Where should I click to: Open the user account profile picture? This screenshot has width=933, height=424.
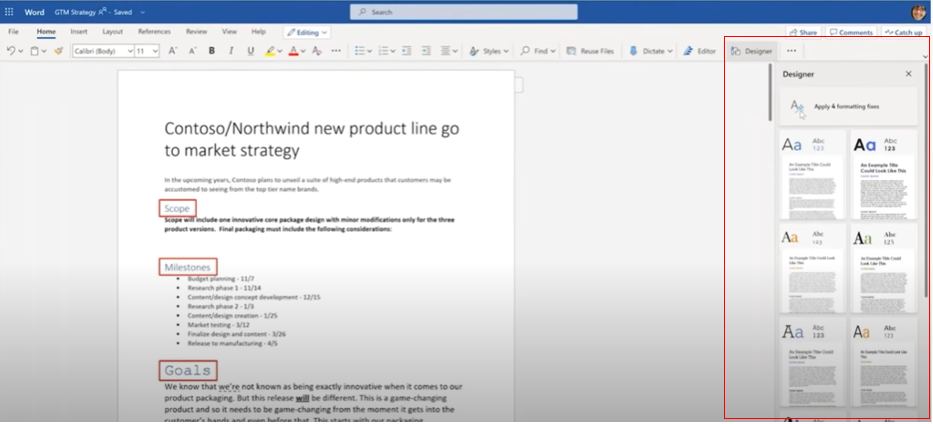919,12
